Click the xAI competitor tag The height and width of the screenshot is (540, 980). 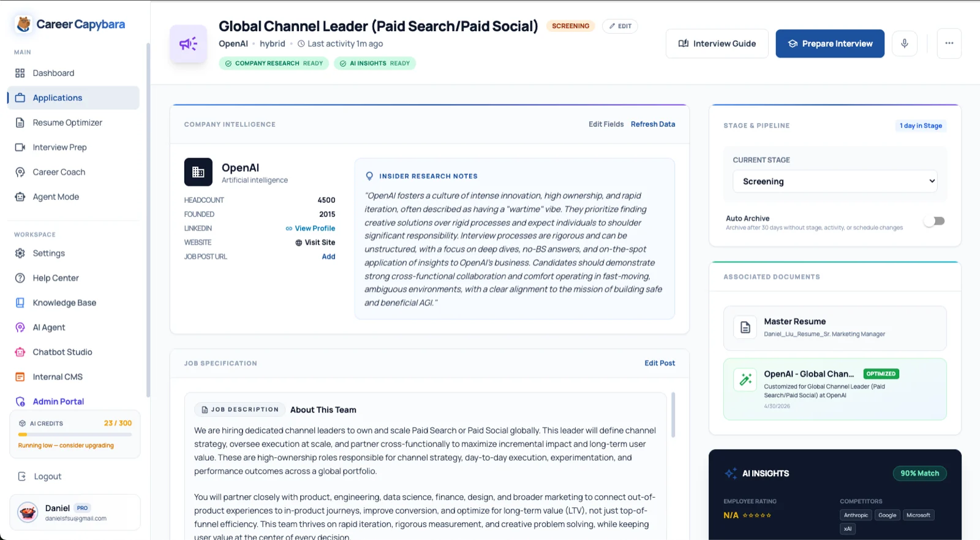848,529
